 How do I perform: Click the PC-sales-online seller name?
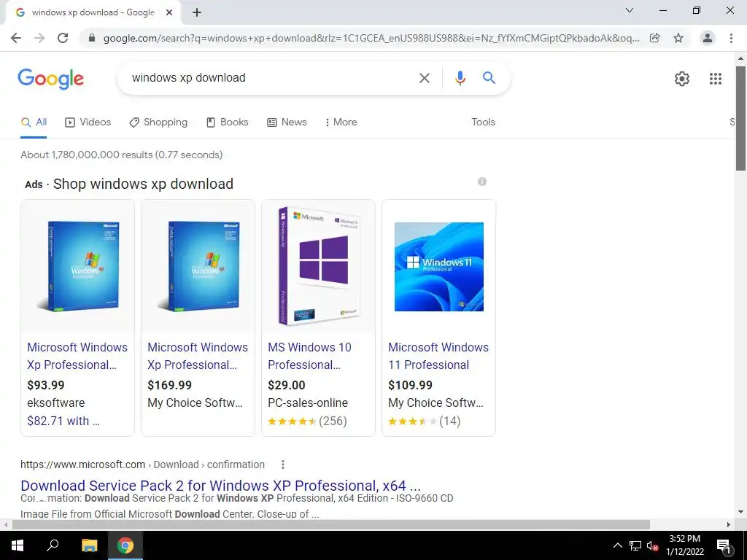point(308,402)
